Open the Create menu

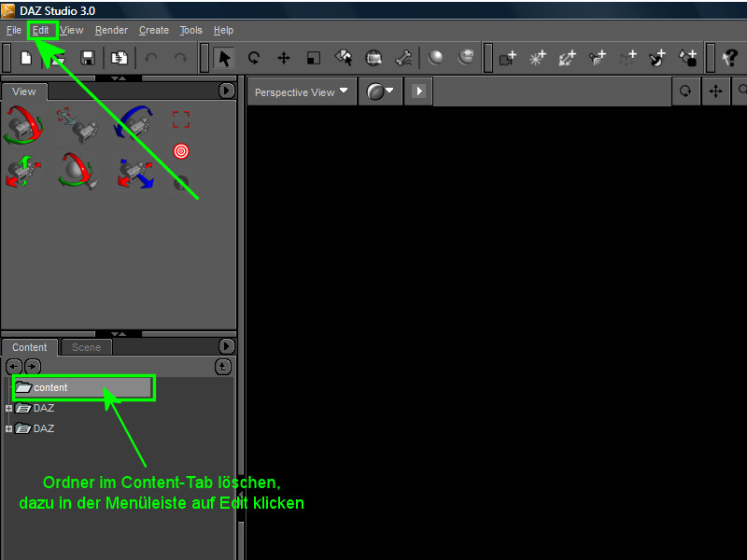click(154, 31)
